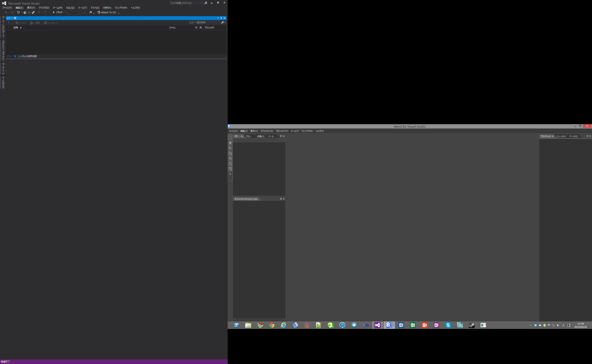
Task: Sort error list by ファイル column
Action: coord(180,28)
